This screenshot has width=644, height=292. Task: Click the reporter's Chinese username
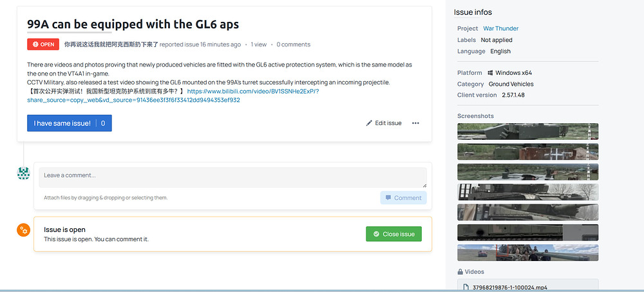click(111, 44)
